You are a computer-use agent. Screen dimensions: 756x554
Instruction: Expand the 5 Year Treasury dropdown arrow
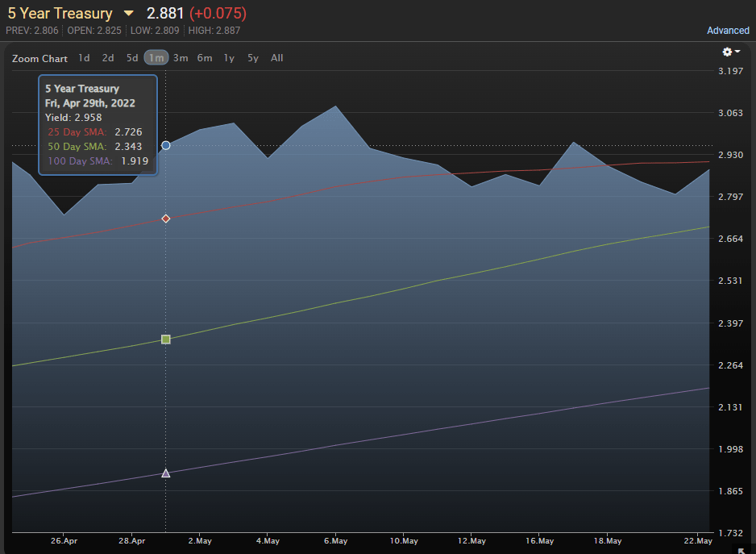(x=128, y=14)
